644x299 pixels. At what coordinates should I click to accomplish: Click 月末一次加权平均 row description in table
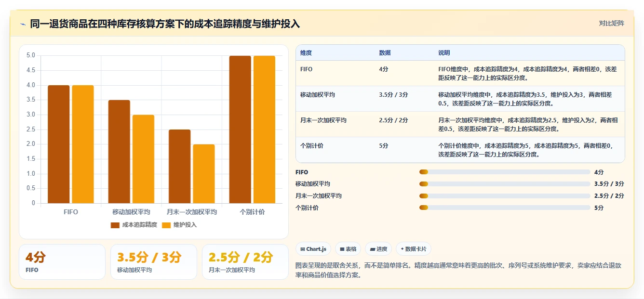(x=528, y=124)
